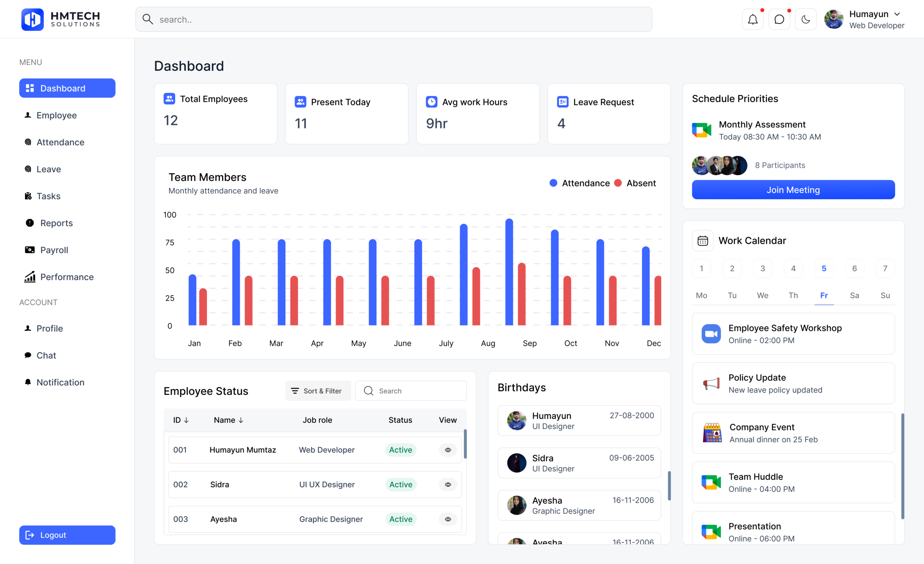View employee 003 Ayesha via the eye icon

pyautogui.click(x=448, y=519)
